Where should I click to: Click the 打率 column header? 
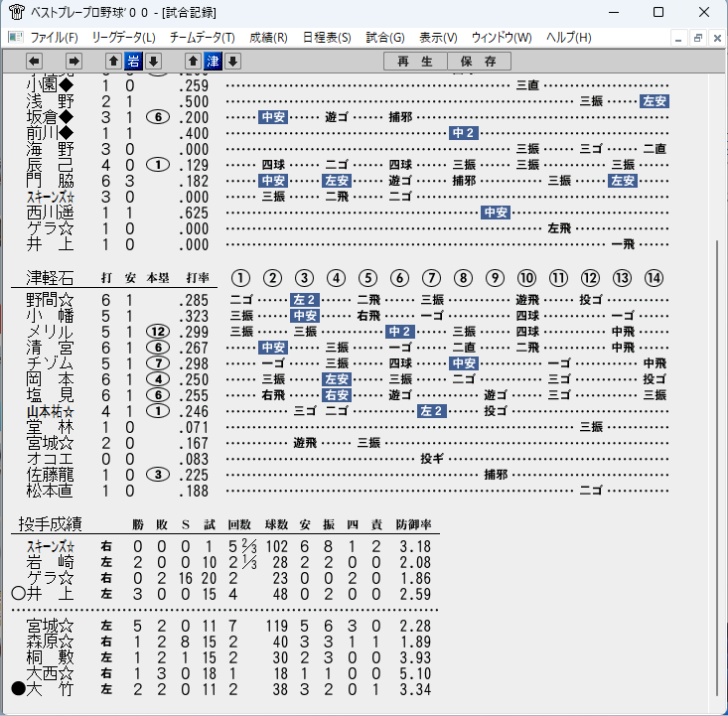(198, 278)
